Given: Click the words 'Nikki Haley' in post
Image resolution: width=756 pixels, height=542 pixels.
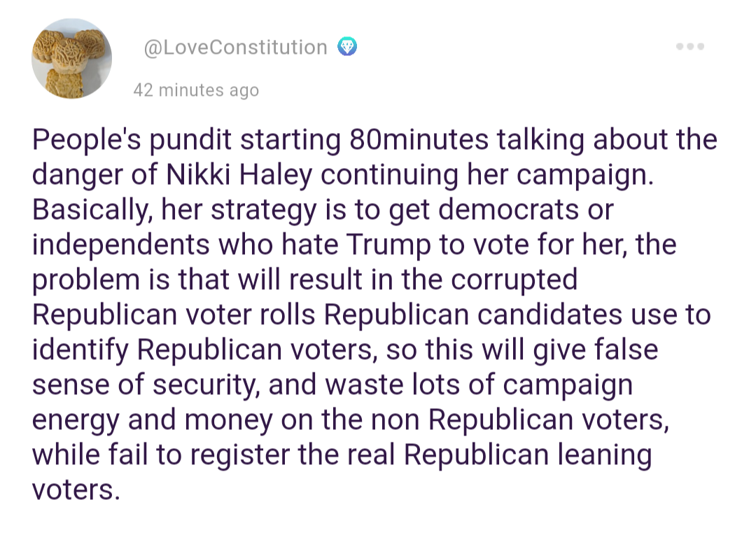Looking at the screenshot, I should pos(239,174).
